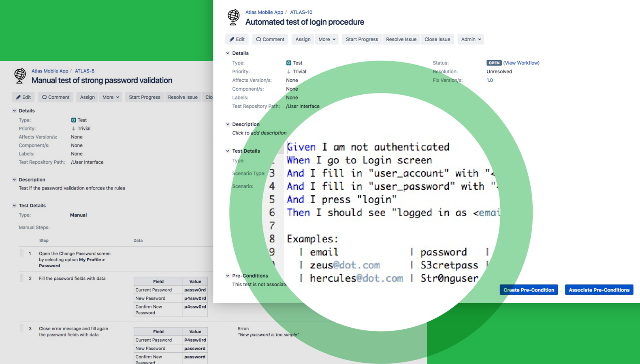This screenshot has height=364, width=640.
Task: Click the Associate Pre-Conditions button
Action: coord(599,290)
